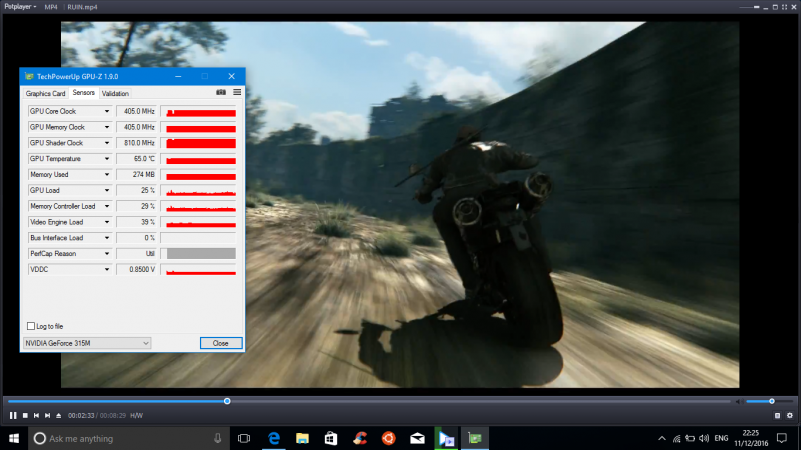Screen dimensions: 801x450
Task: Expand the GPU Shader Clock sensor dropdown
Action: pos(107,143)
